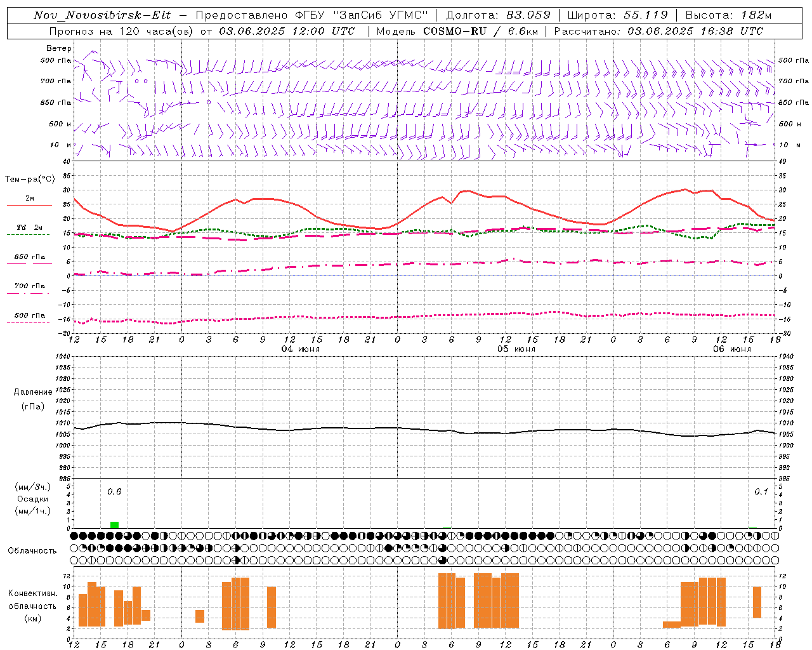Screen dimensions: 812x650
Task: Click the 0.1 precipitation amount value
Action: pyautogui.click(x=761, y=491)
